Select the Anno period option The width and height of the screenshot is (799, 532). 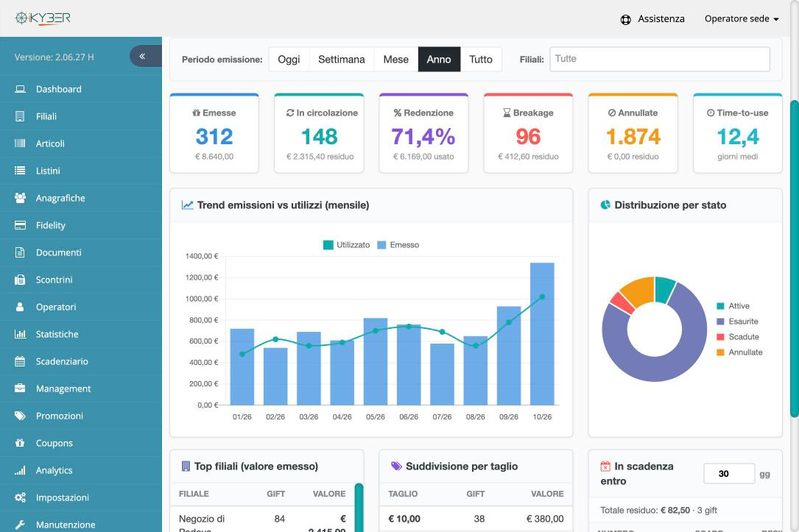point(439,59)
